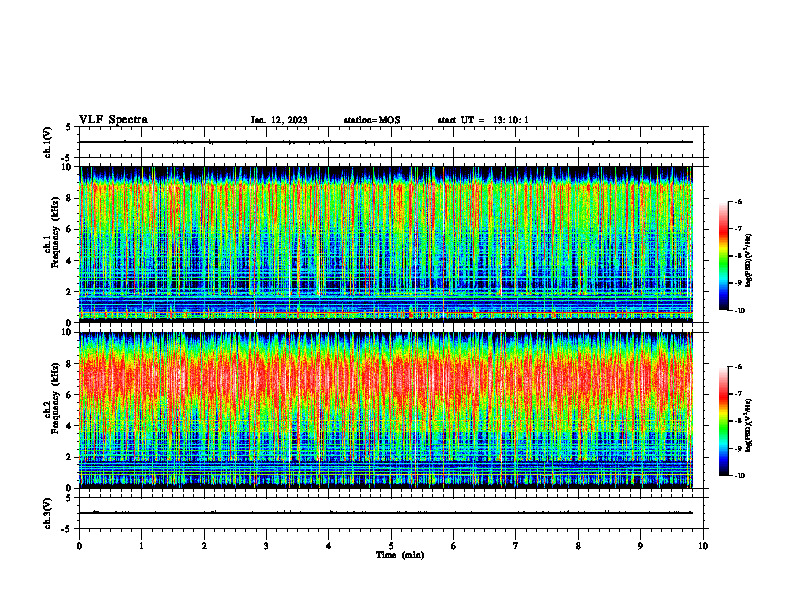
Task: Click the date 'Jan. 12, 2023' label
Action: tap(279, 120)
